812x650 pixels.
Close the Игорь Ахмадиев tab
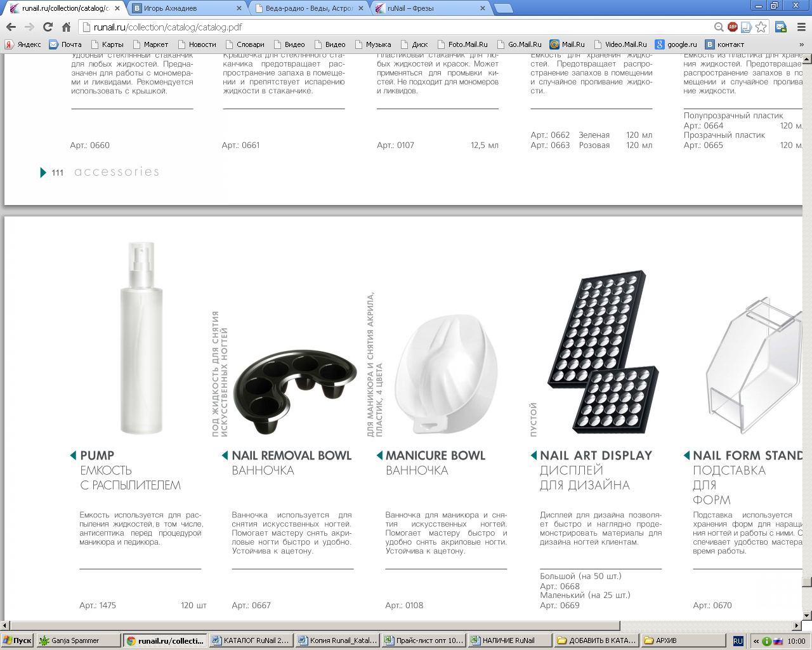tap(239, 8)
